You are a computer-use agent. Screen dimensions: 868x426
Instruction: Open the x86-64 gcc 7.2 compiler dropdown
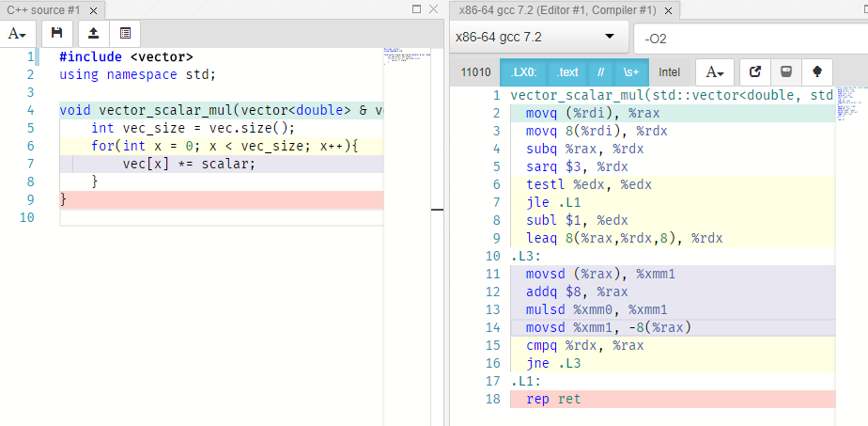(538, 37)
